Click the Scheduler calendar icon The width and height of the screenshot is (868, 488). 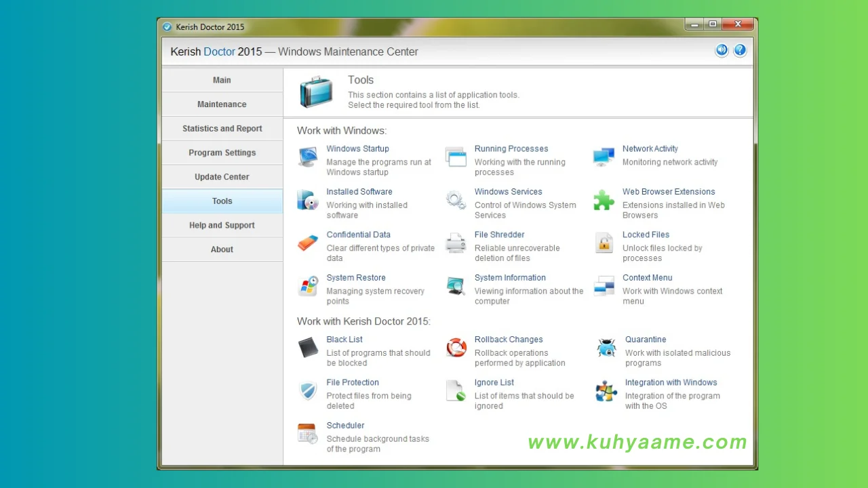[308, 434]
